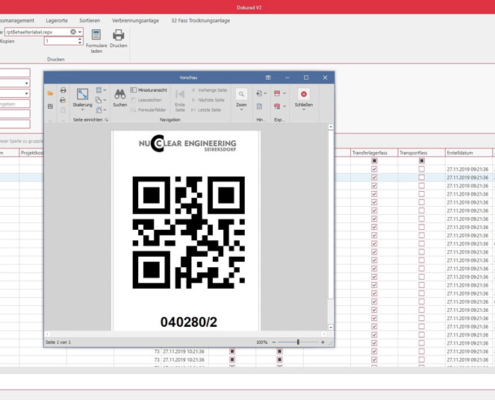Screen dimensions: 495x400
Task: Click the red Schließen close-preview icon
Action: pyautogui.click(x=304, y=94)
